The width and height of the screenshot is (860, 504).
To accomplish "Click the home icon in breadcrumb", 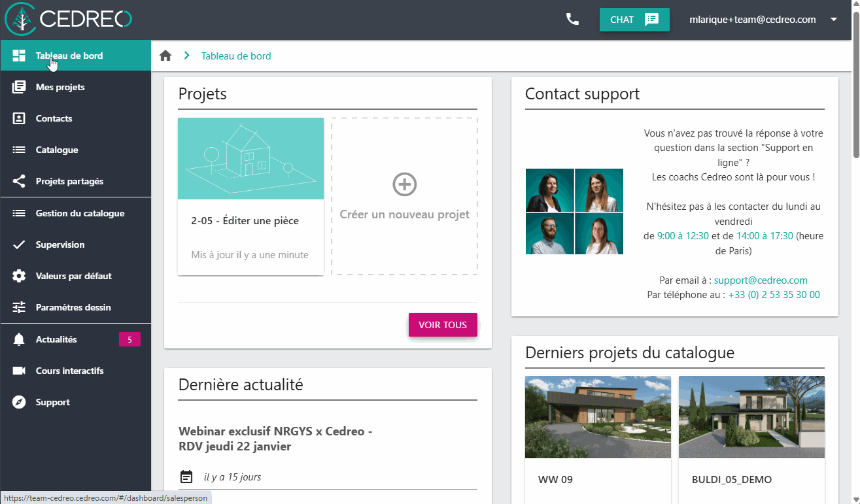I will [x=165, y=56].
